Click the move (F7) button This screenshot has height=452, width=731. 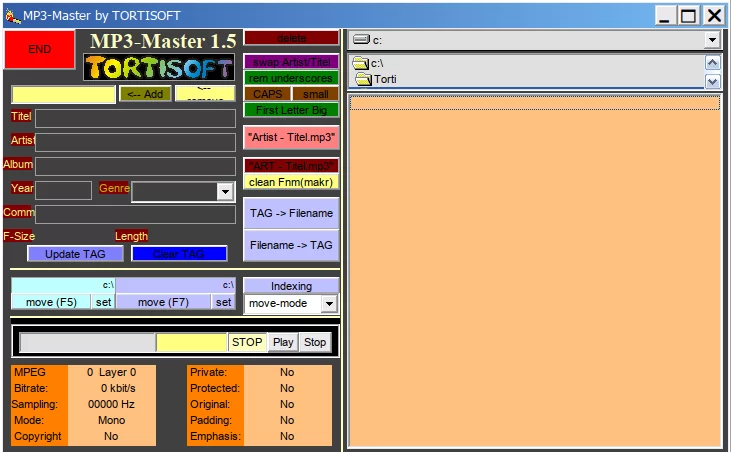point(163,302)
